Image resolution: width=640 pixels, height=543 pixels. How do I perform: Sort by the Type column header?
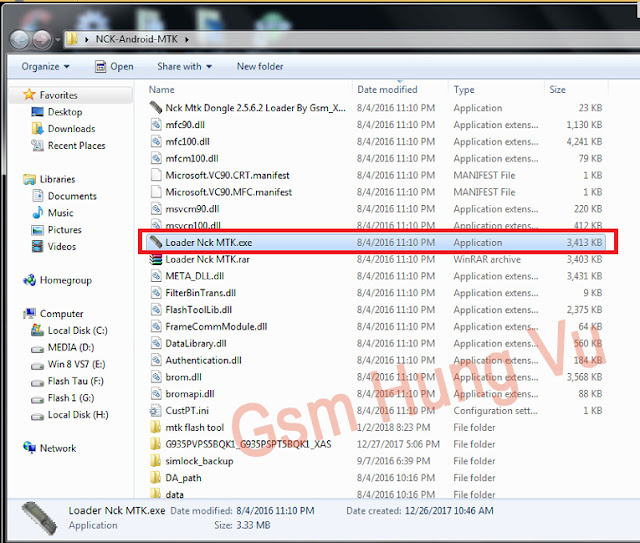coord(464,89)
